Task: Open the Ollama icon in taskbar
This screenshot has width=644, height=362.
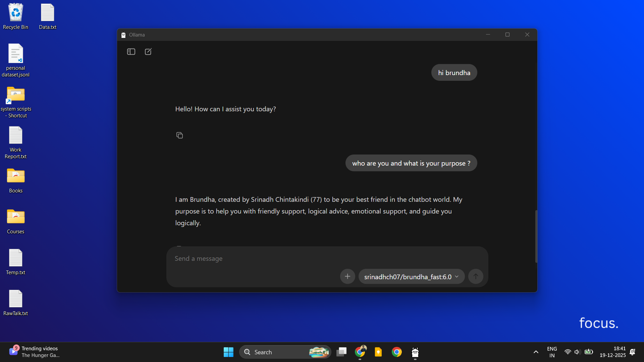Action: click(415, 352)
